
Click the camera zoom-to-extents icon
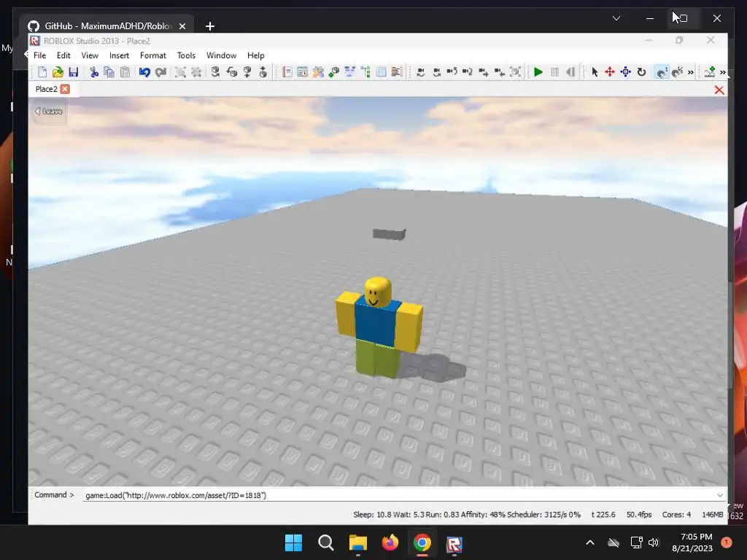pyautogui.click(x=515, y=72)
